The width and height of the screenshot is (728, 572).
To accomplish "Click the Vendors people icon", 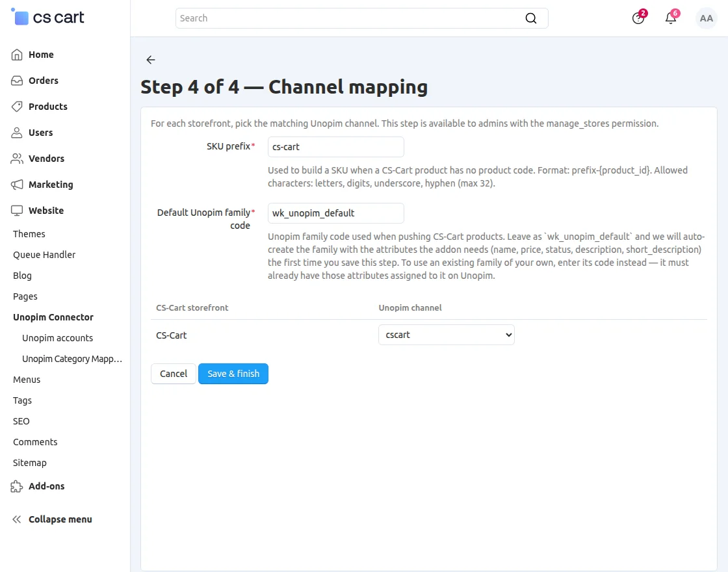I will [x=17, y=159].
